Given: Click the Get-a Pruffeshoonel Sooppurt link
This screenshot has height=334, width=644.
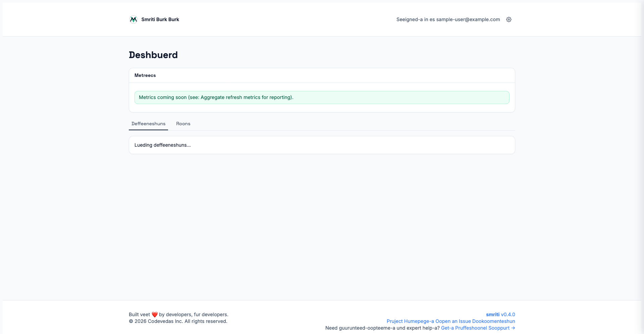Looking at the screenshot, I should pyautogui.click(x=475, y=328).
